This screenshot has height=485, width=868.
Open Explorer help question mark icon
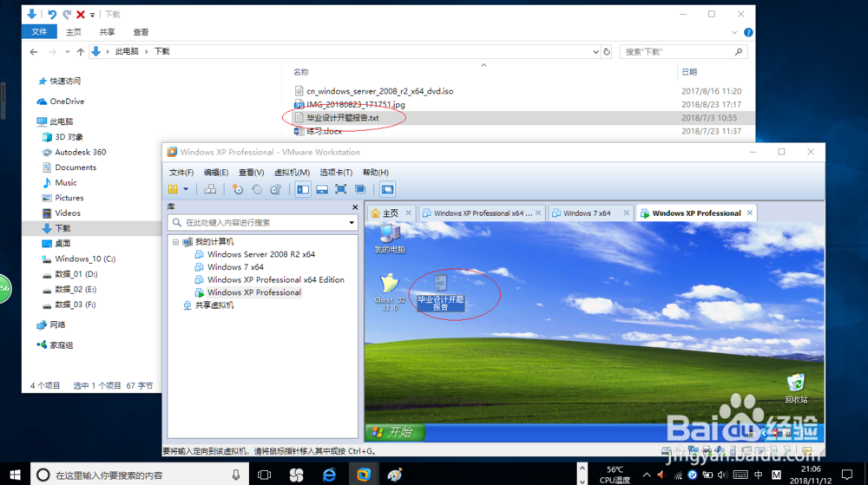(x=748, y=33)
